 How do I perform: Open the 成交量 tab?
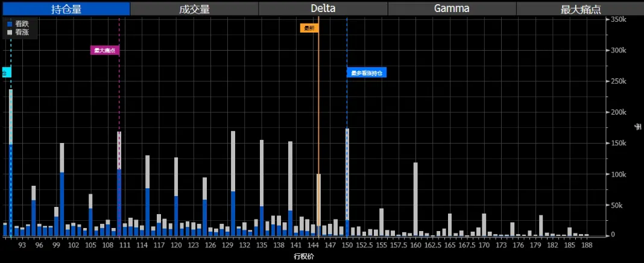194,8
